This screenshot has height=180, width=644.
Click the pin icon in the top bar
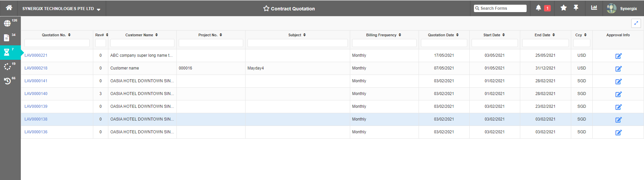[x=576, y=8]
